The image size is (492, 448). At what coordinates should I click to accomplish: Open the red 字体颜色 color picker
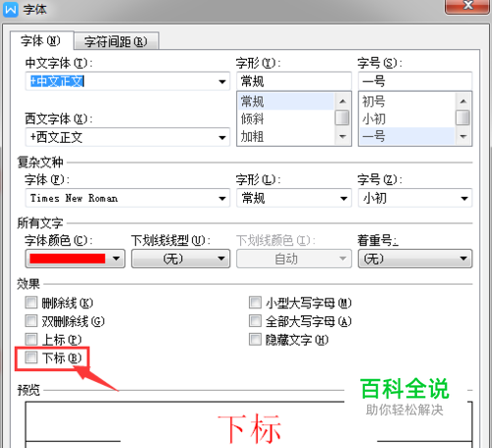[75, 259]
